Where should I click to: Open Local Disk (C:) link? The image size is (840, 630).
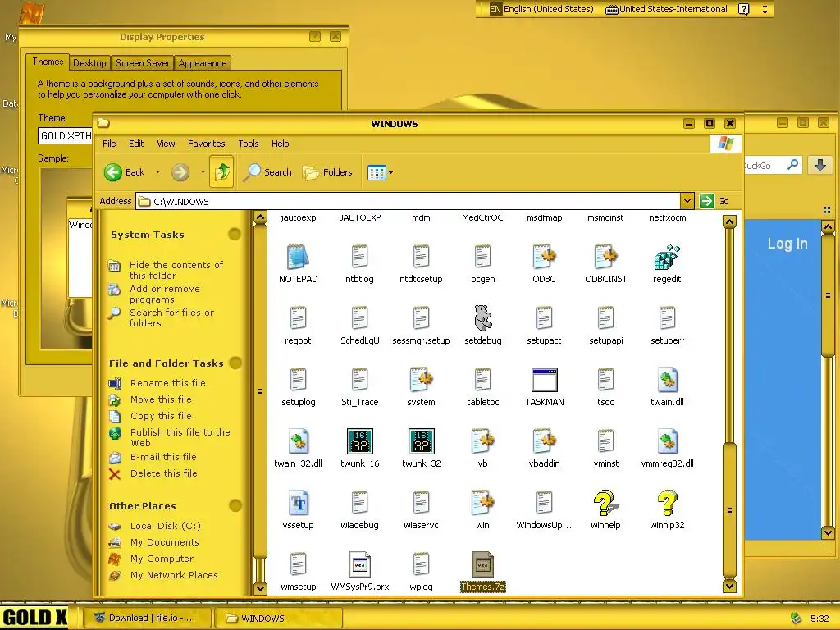point(165,526)
